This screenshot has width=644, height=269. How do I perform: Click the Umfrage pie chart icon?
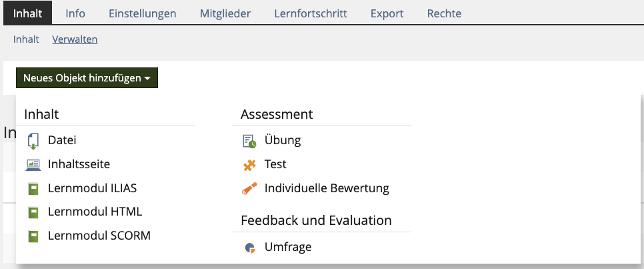click(250, 248)
